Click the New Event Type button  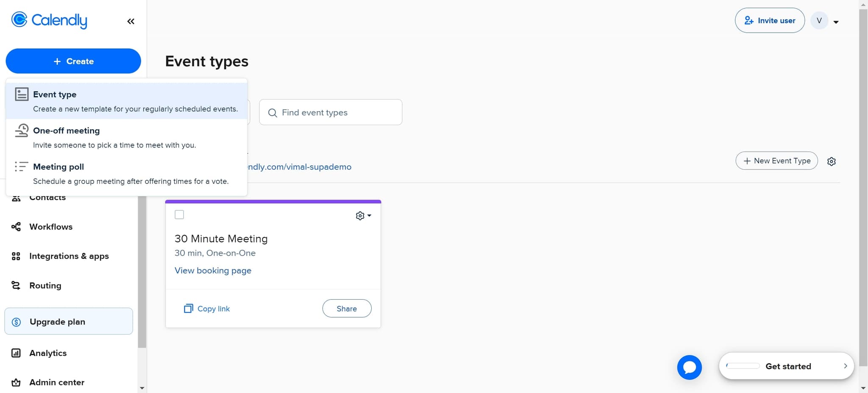tap(776, 161)
